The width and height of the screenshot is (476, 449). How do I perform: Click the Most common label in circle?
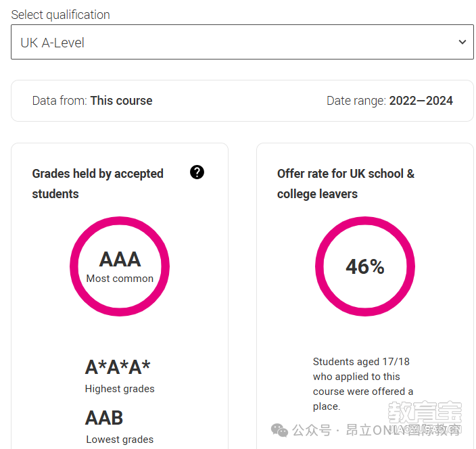(120, 279)
